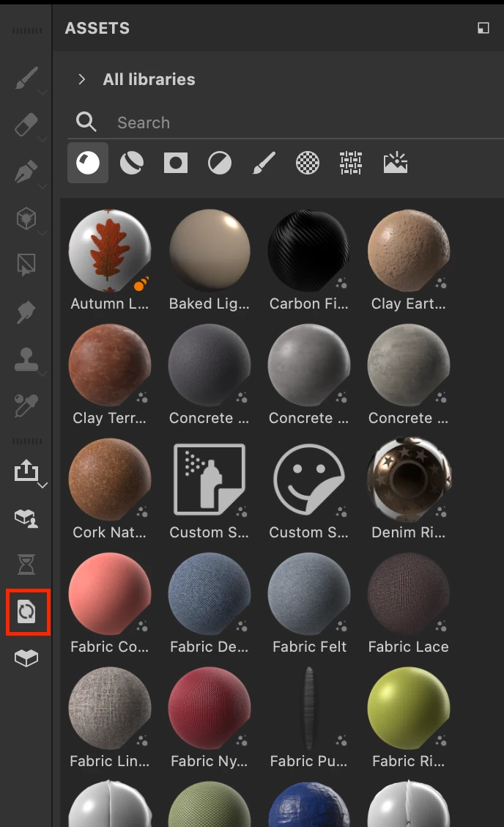The width and height of the screenshot is (504, 827).
Task: Filter assets by Environments image icon
Action: (396, 163)
